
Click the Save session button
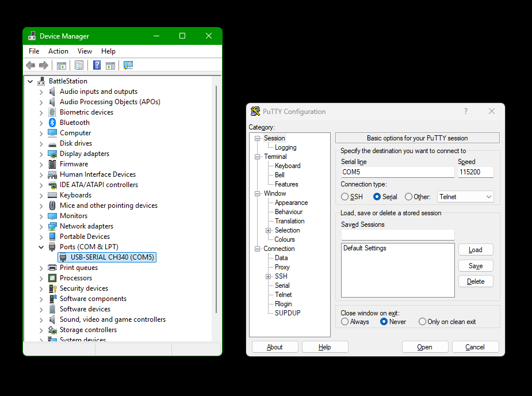click(x=475, y=266)
